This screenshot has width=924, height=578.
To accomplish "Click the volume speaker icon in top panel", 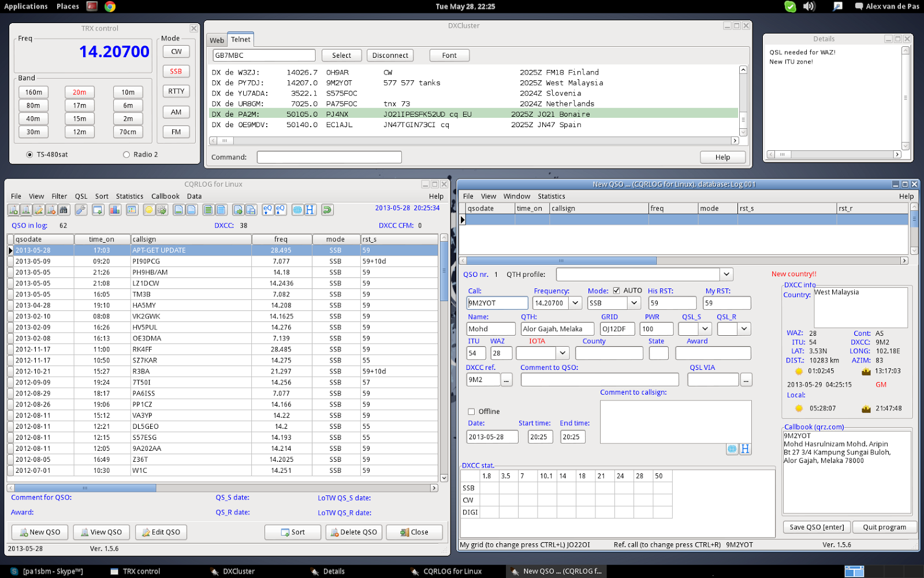I will pyautogui.click(x=809, y=6).
